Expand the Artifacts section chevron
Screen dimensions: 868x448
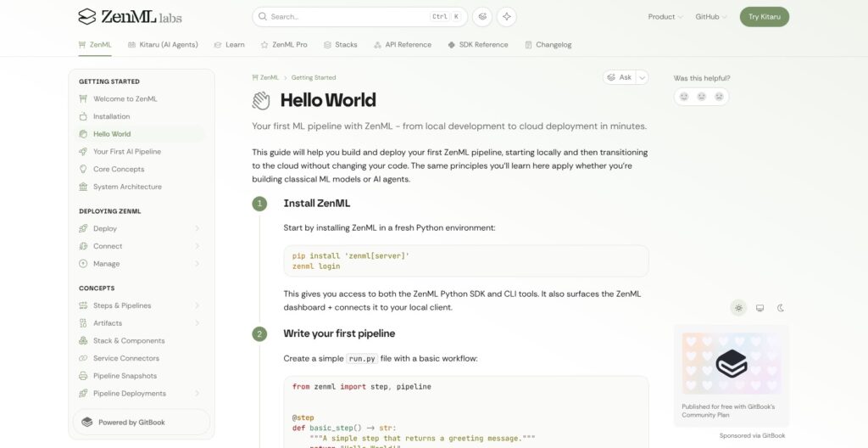[197, 323]
